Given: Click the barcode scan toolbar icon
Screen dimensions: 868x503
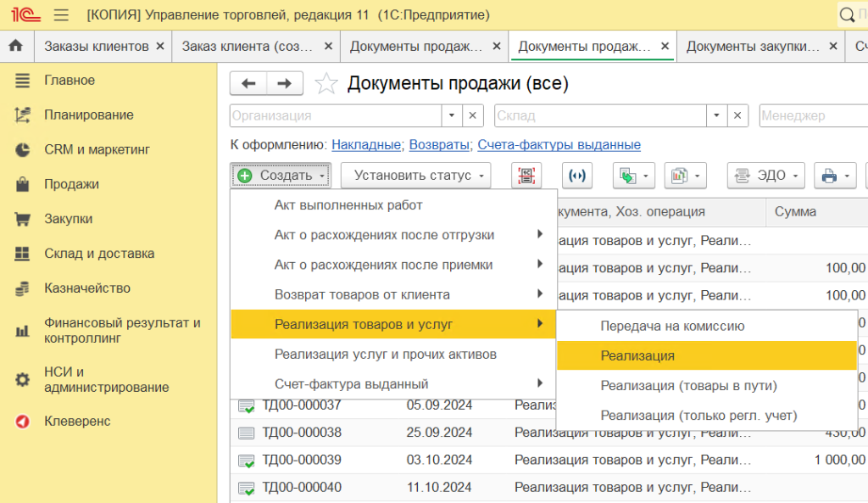Looking at the screenshot, I should point(526,176).
